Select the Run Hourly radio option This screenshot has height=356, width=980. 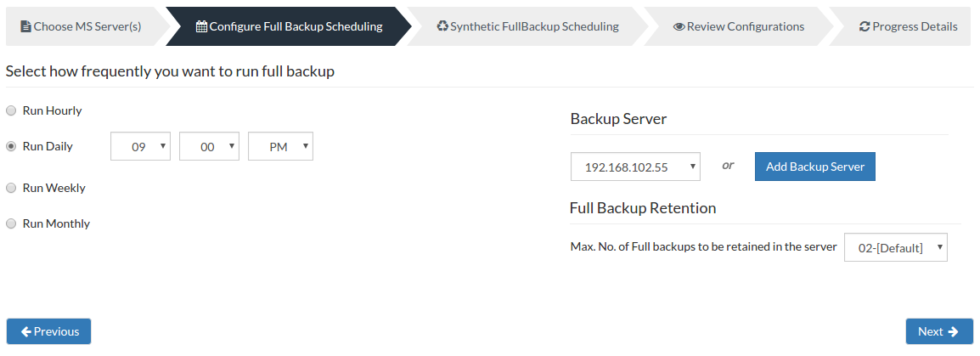(11, 110)
